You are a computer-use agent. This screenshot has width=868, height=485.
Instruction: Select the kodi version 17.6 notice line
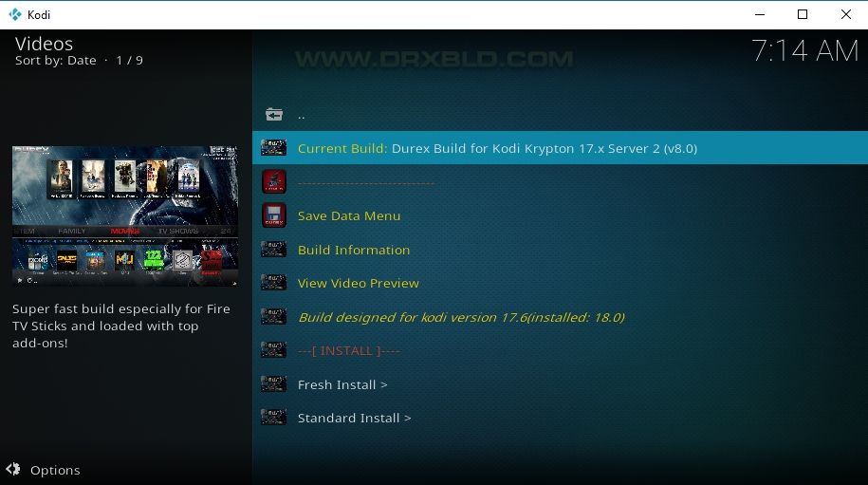click(x=461, y=317)
